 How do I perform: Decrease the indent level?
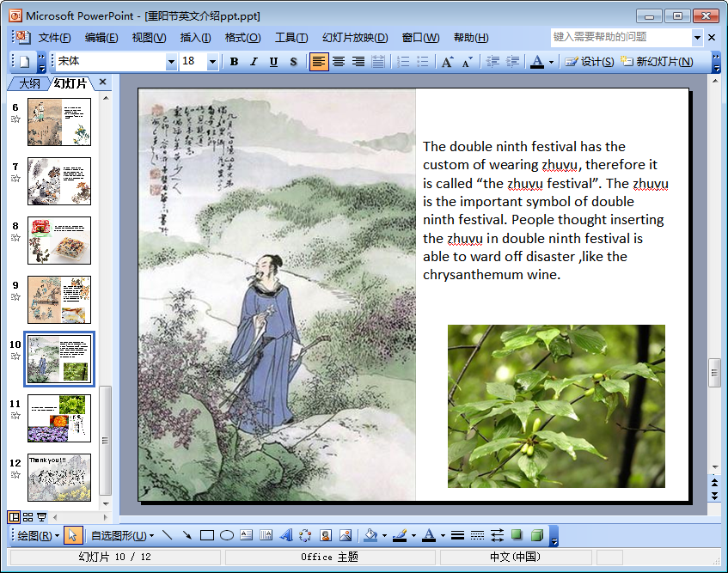[x=492, y=62]
